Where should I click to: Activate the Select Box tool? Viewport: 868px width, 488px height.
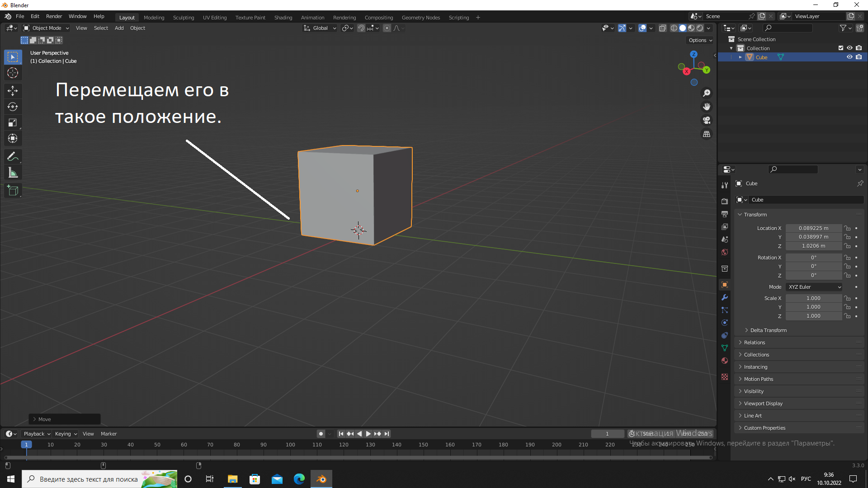coord(13,57)
